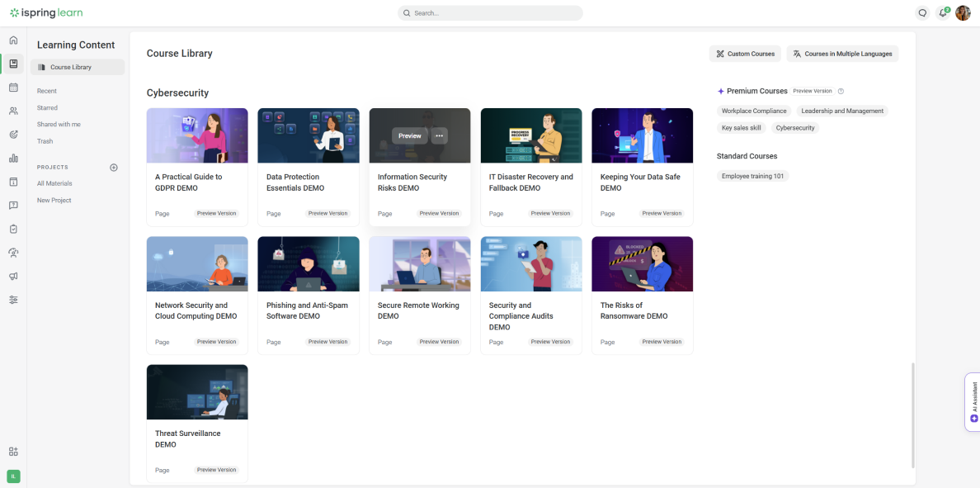Screen dimensions: 980x488
Task: Open Courses in Multiple Languages
Action: 842,54
